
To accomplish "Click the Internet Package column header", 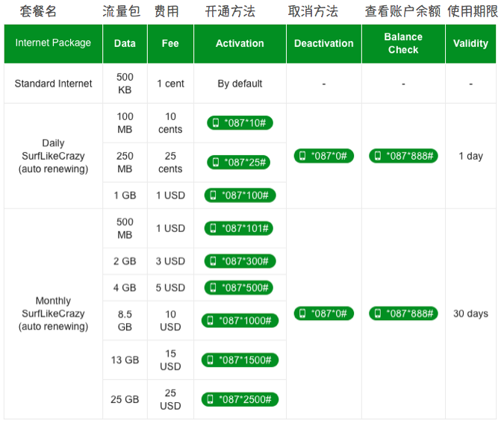I will pyautogui.click(x=53, y=43).
